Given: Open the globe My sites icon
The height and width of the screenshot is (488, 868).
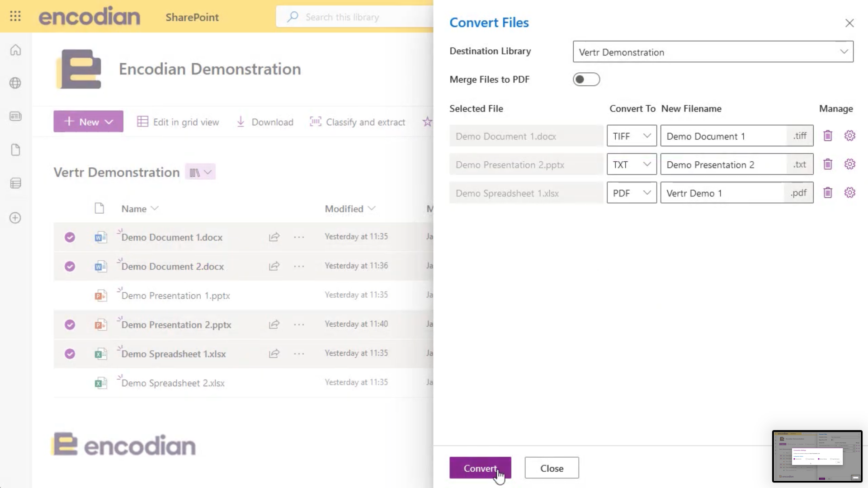Looking at the screenshot, I should pyautogui.click(x=15, y=83).
